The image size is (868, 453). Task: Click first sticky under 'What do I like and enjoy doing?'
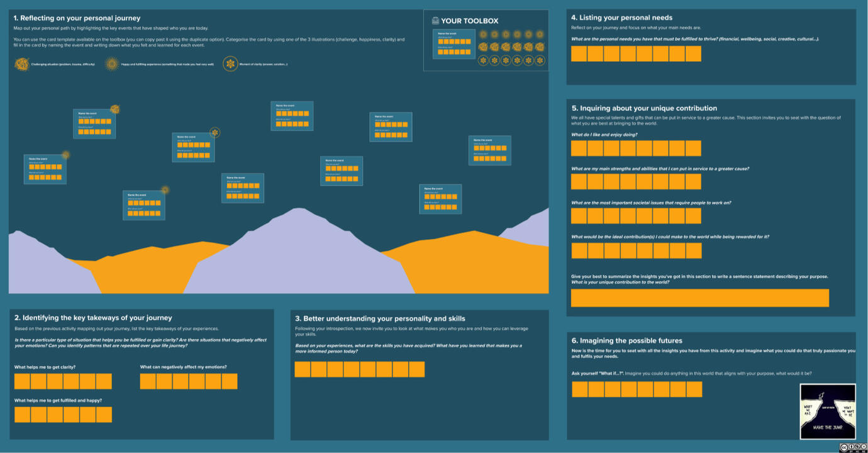coord(579,148)
